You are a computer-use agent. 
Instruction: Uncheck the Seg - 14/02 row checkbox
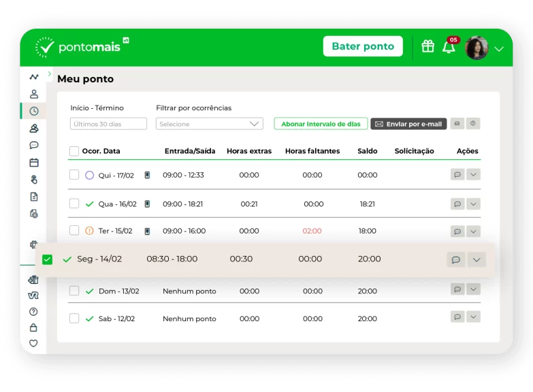(47, 259)
